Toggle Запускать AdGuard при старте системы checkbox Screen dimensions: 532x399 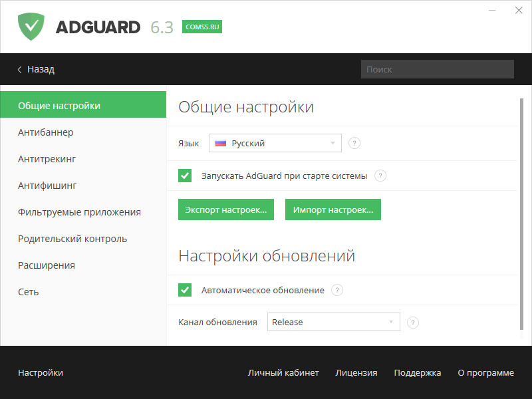click(x=185, y=176)
